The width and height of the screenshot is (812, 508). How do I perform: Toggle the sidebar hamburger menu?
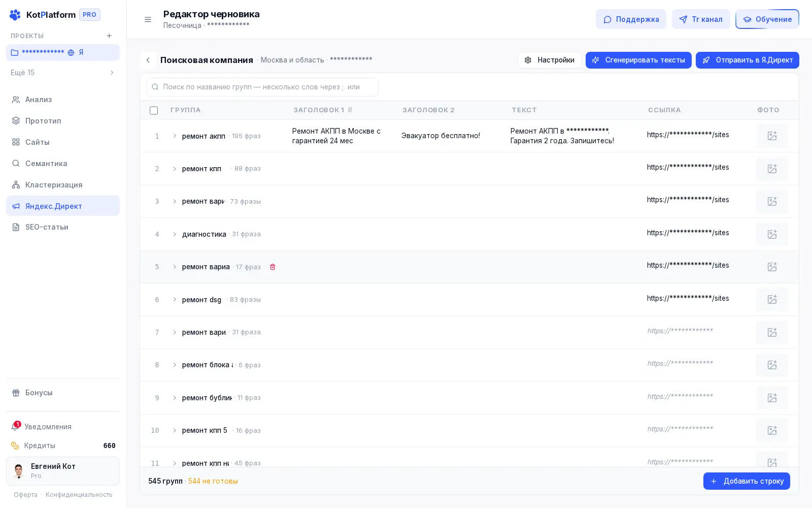point(148,19)
